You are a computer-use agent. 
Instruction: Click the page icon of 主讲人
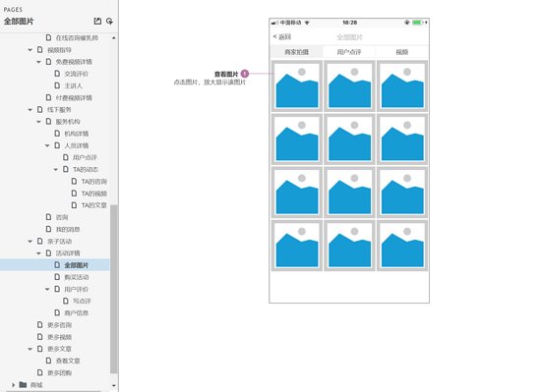point(57,85)
